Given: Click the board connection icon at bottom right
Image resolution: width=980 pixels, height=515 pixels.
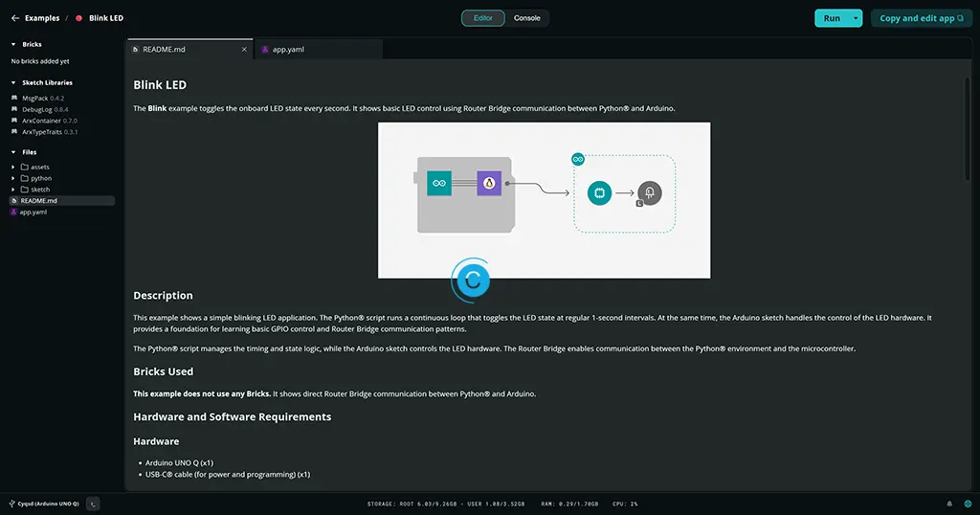Looking at the screenshot, I should pos(967,504).
